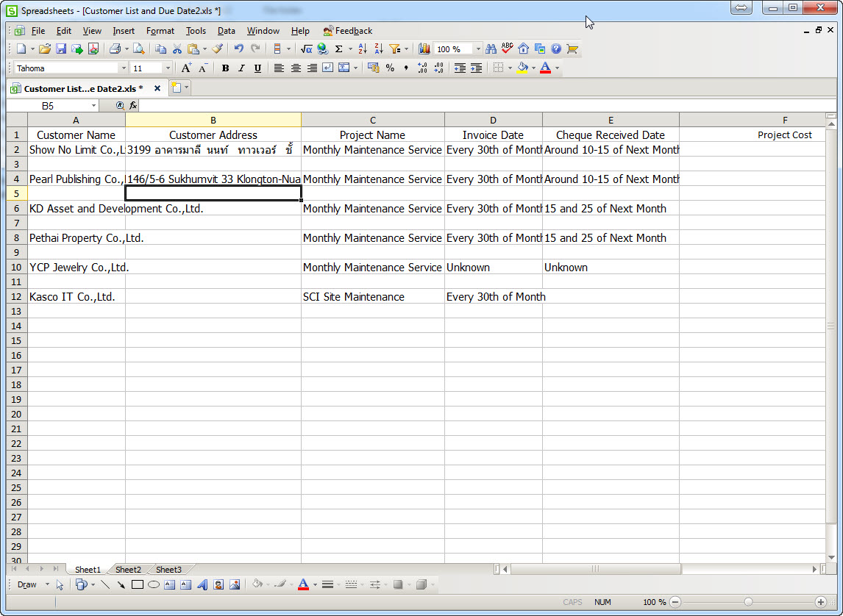Screen dimensions: 843x616
Task: Select column C header
Action: [372, 121]
